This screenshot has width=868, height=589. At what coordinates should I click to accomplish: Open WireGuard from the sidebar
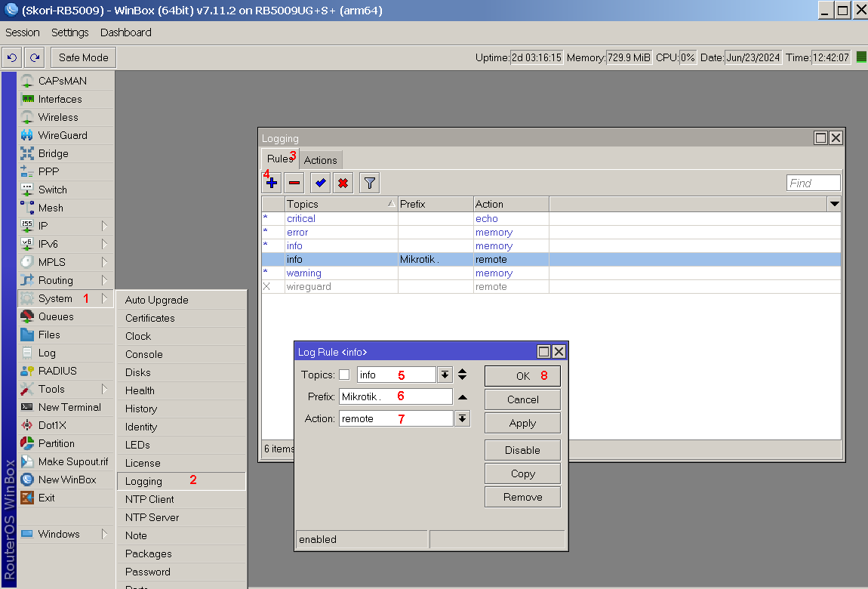tap(63, 135)
